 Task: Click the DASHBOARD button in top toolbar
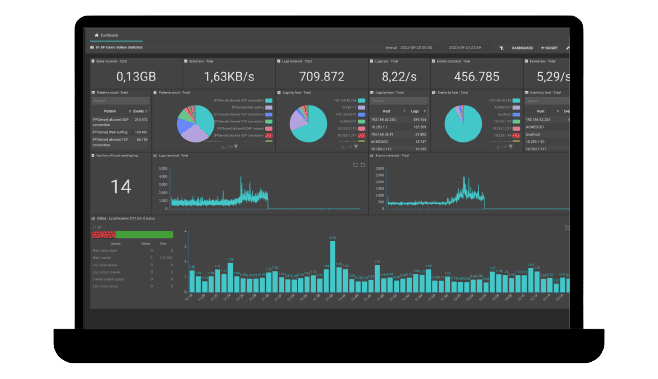[x=522, y=48]
